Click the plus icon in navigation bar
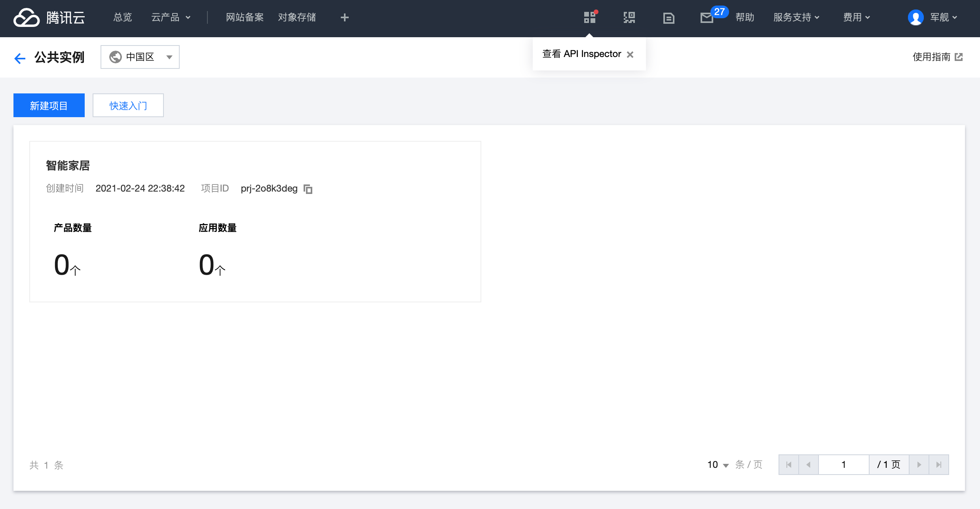Image resolution: width=980 pixels, height=509 pixels. click(x=344, y=17)
